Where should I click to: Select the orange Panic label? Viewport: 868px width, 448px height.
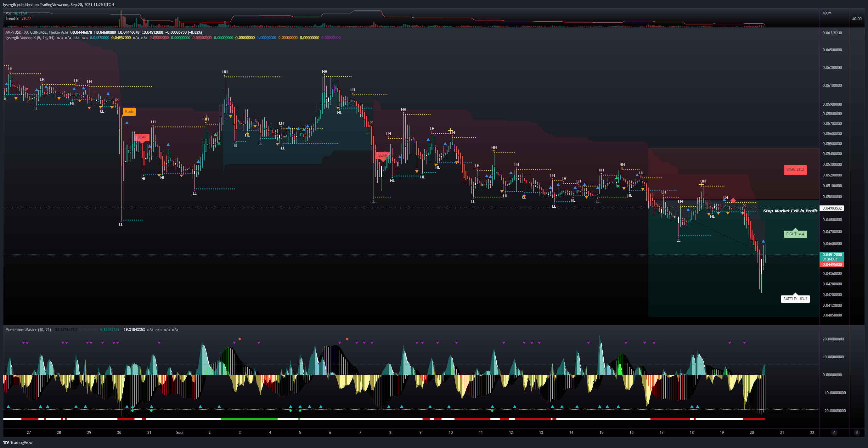tap(129, 111)
